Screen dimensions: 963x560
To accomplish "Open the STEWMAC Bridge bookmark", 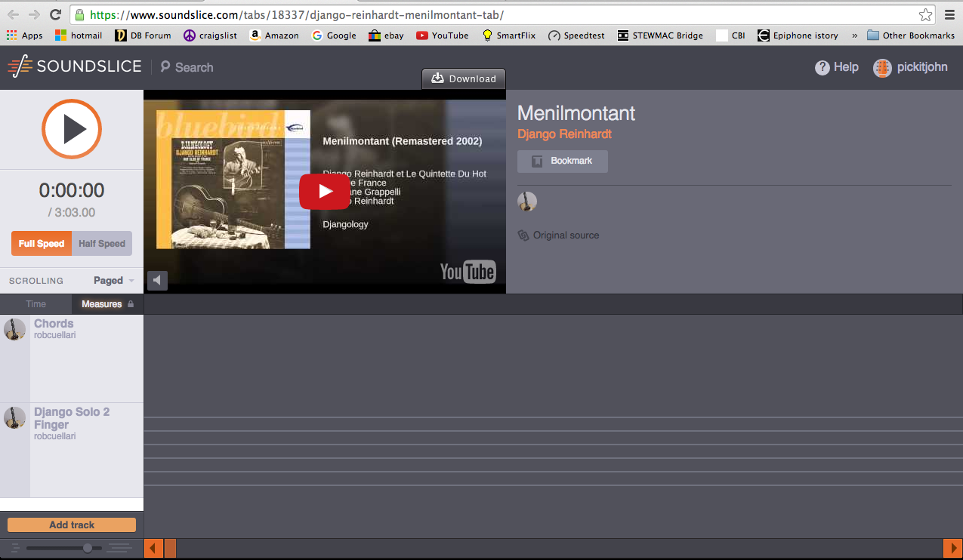I will [660, 35].
